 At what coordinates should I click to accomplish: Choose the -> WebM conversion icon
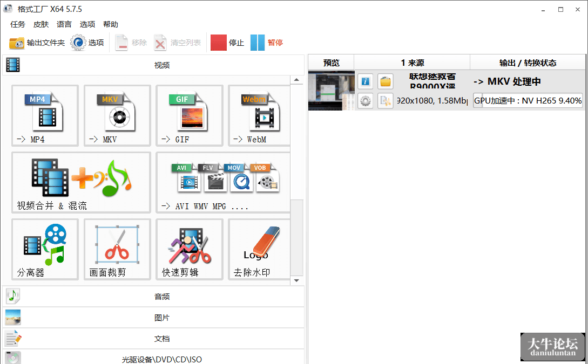coord(259,115)
